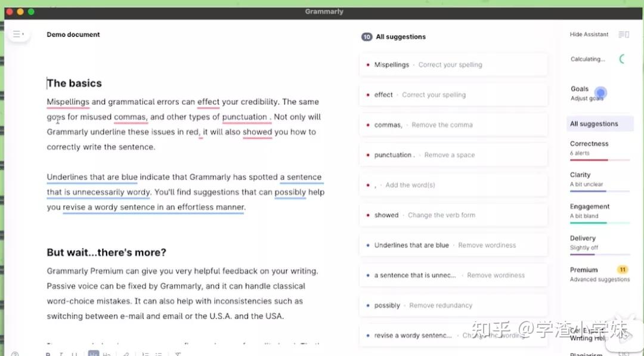The image size is (644, 356).
Task: Click underlined 'punctuation' in the document
Action: pyautogui.click(x=244, y=117)
